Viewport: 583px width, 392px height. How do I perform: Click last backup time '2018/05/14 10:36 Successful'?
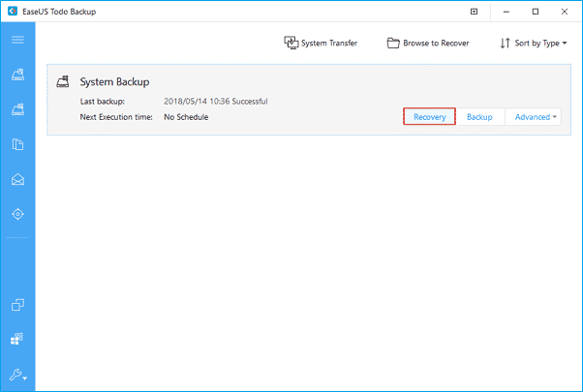click(216, 101)
